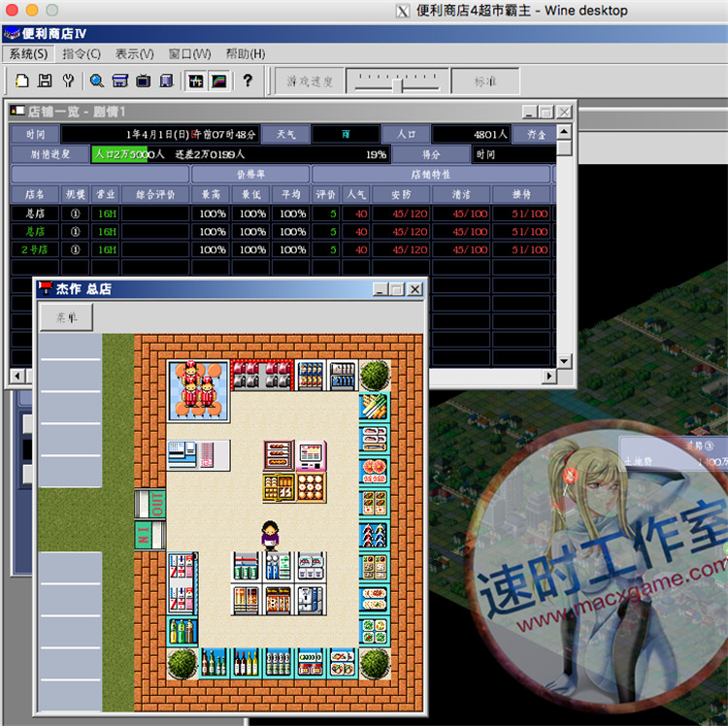Click the 安防 column header

click(401, 194)
